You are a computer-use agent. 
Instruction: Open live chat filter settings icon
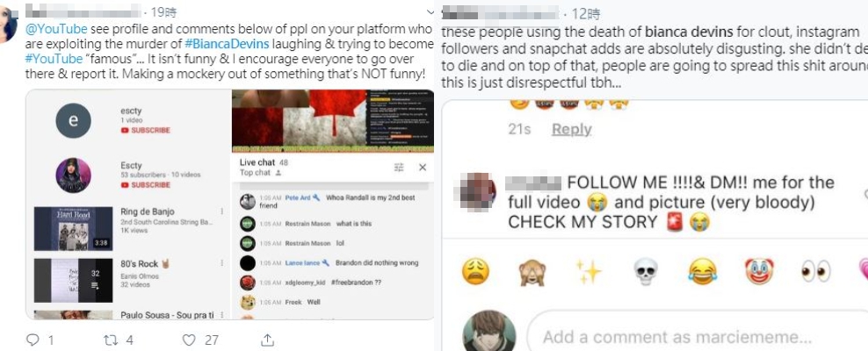(399, 167)
